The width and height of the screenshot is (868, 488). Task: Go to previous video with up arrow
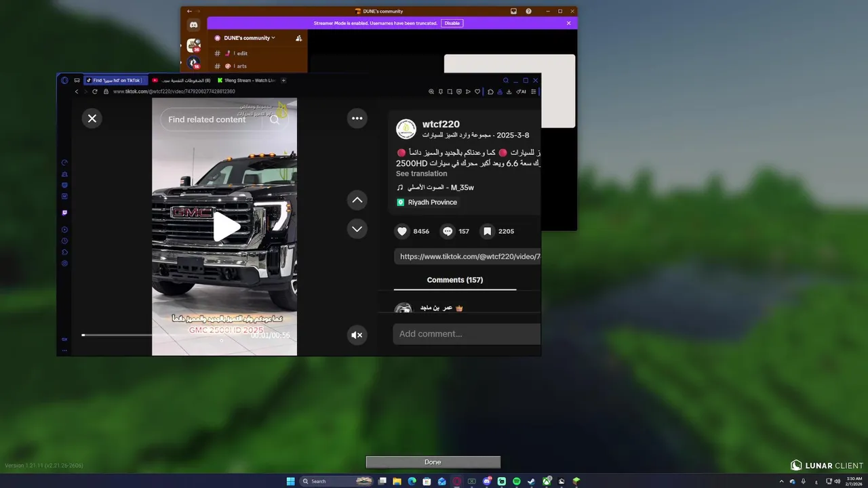[357, 200]
